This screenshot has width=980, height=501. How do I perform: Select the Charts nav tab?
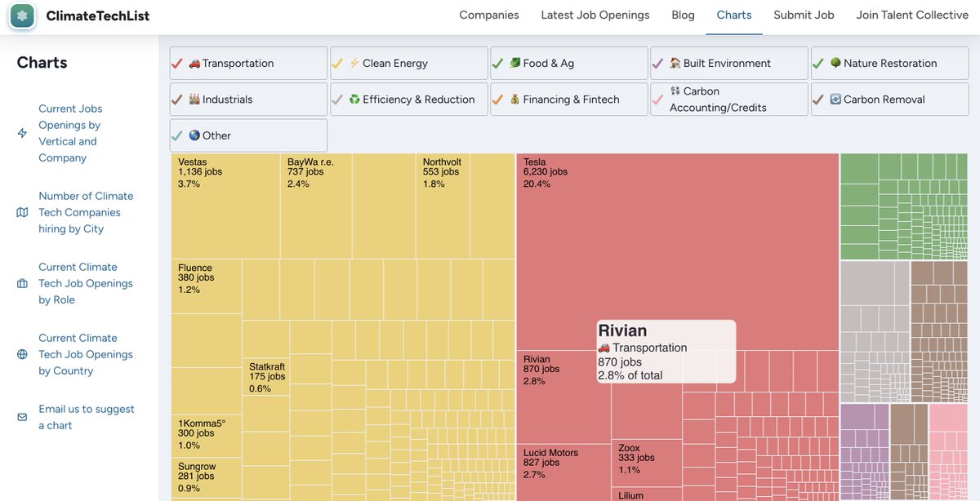[734, 15]
